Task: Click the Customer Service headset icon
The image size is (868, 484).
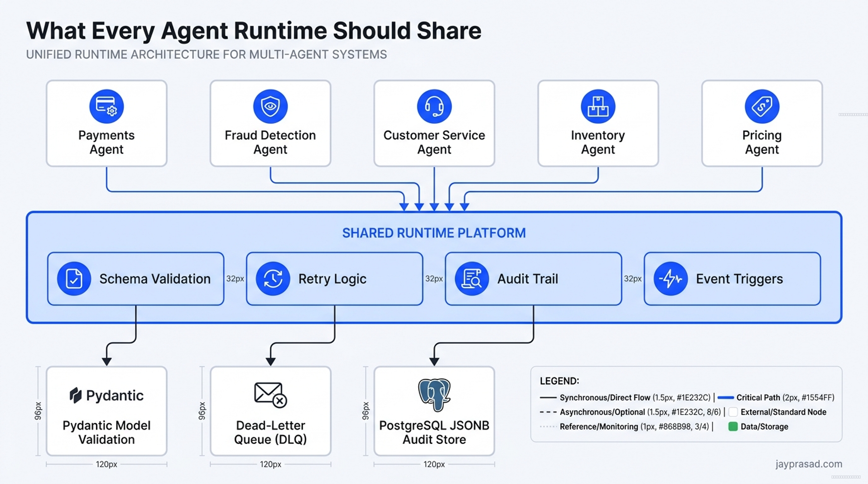Action: point(434,106)
